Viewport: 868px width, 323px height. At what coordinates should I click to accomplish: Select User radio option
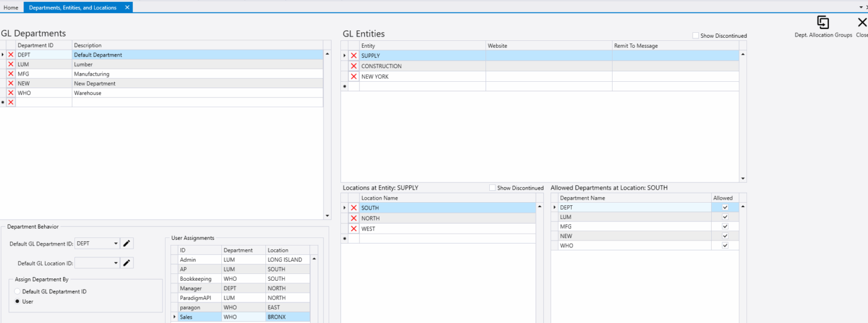point(17,301)
